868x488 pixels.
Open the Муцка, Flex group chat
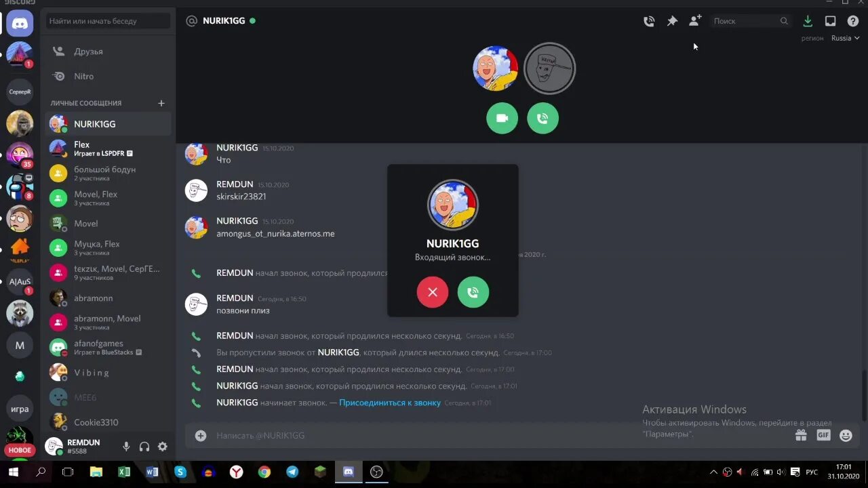click(108, 248)
